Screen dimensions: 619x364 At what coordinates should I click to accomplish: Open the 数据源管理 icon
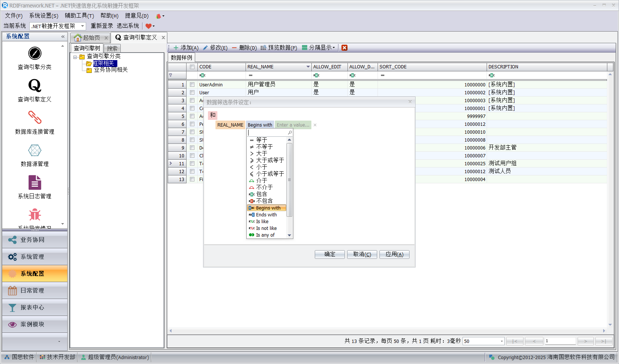pos(35,150)
